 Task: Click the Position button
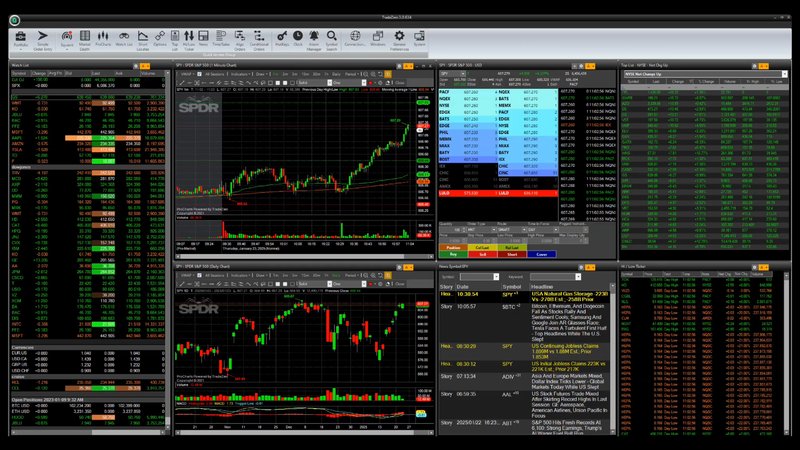[x=453, y=247]
